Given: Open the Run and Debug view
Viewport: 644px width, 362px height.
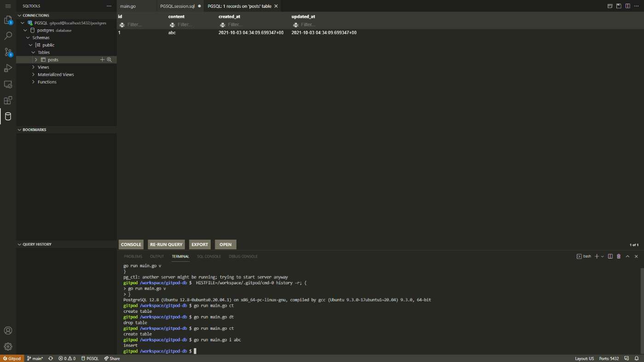Looking at the screenshot, I should (x=8, y=68).
